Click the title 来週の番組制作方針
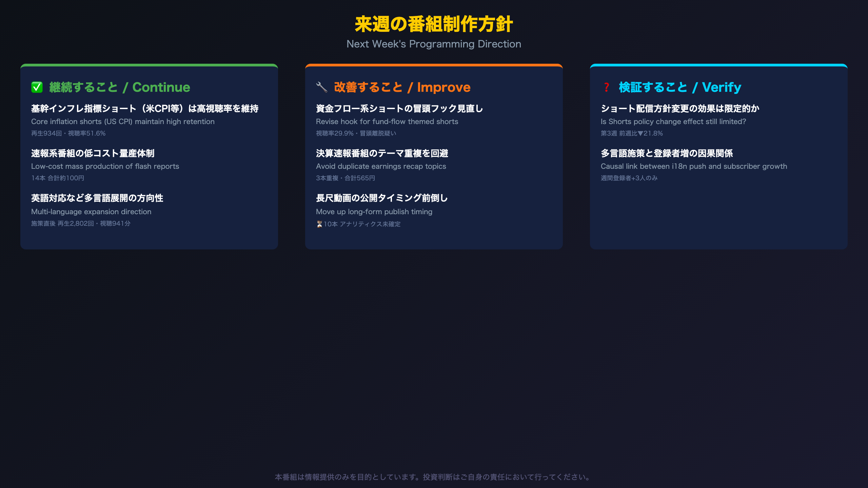Image resolution: width=868 pixels, height=488 pixels. click(434, 24)
